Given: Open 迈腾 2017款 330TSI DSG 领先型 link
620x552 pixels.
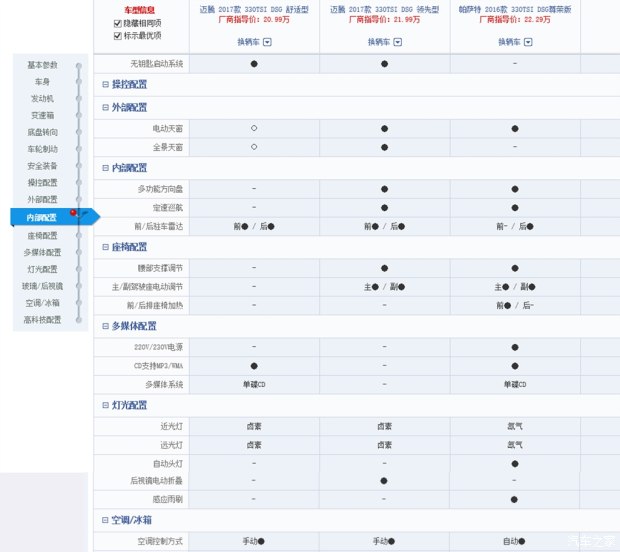Looking at the screenshot, I should pyautogui.click(x=385, y=9).
